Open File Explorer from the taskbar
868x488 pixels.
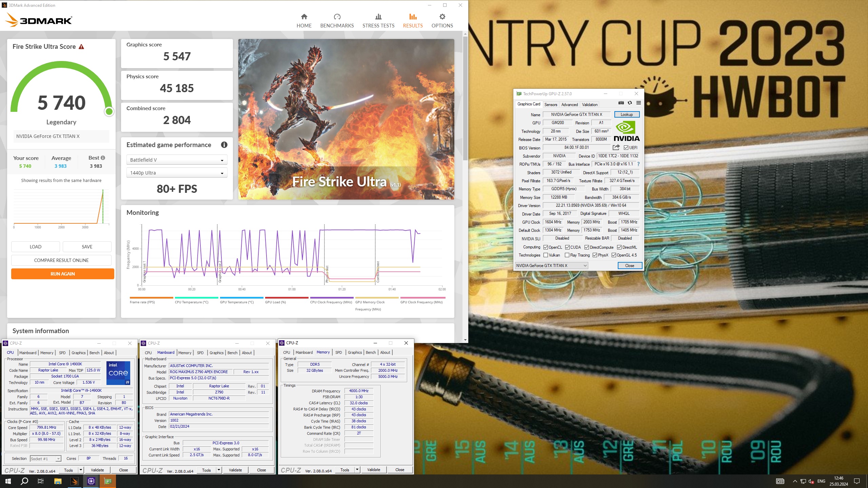[58, 481]
